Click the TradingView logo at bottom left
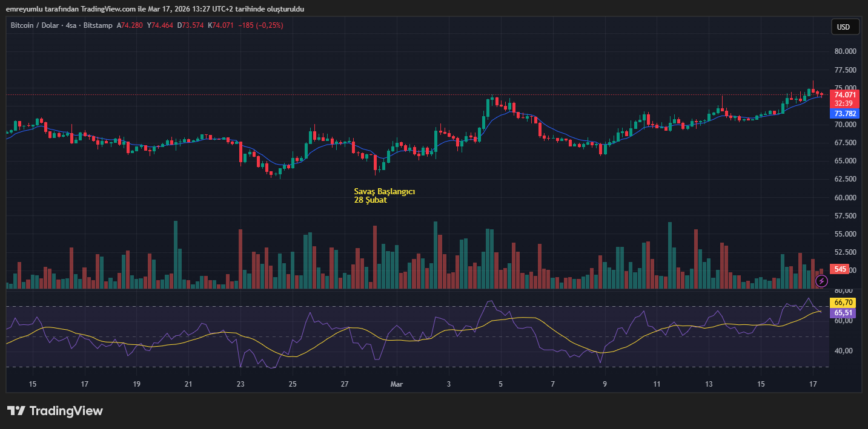Viewport: 868px width, 429px height. [55, 410]
